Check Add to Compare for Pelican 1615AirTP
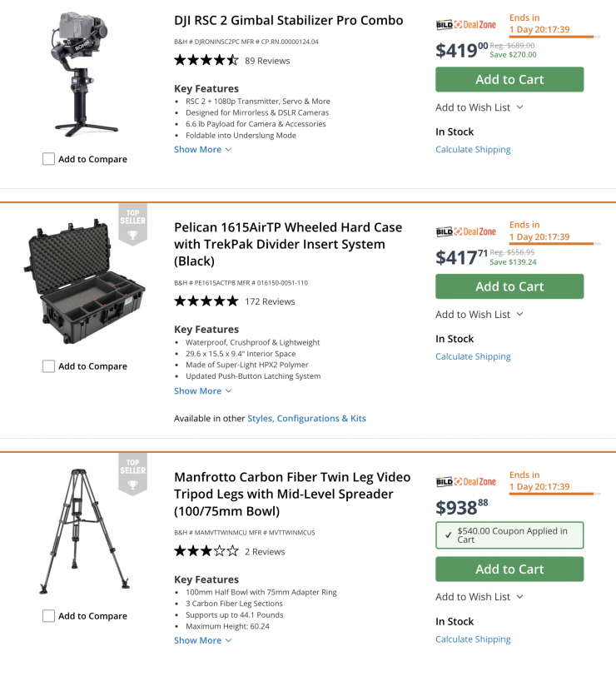This screenshot has width=616, height=676. point(49,366)
